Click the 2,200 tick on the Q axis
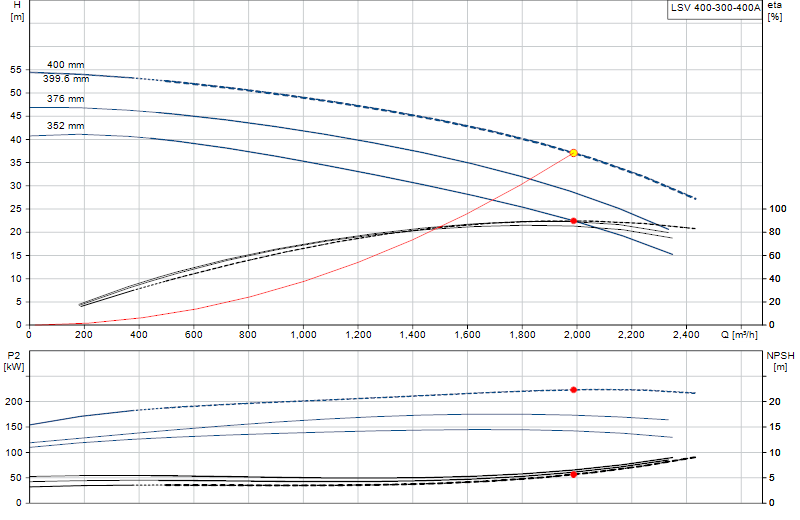This screenshot has height=520, width=800. tap(632, 335)
